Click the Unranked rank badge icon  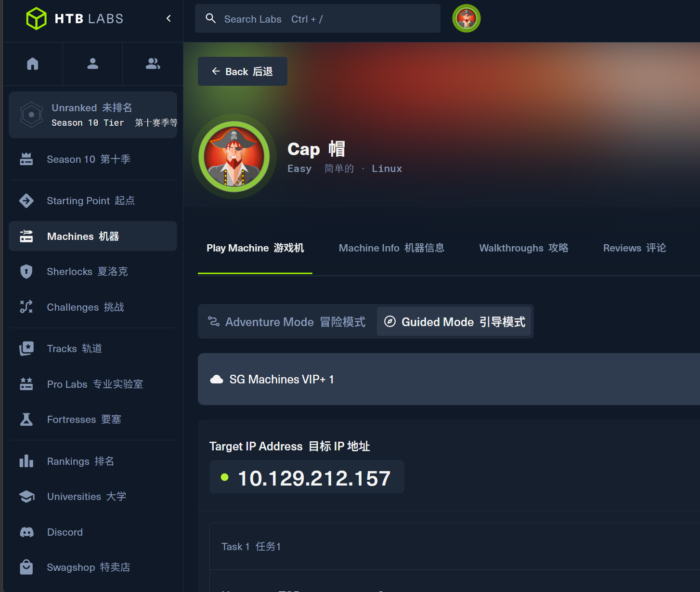[32, 115]
